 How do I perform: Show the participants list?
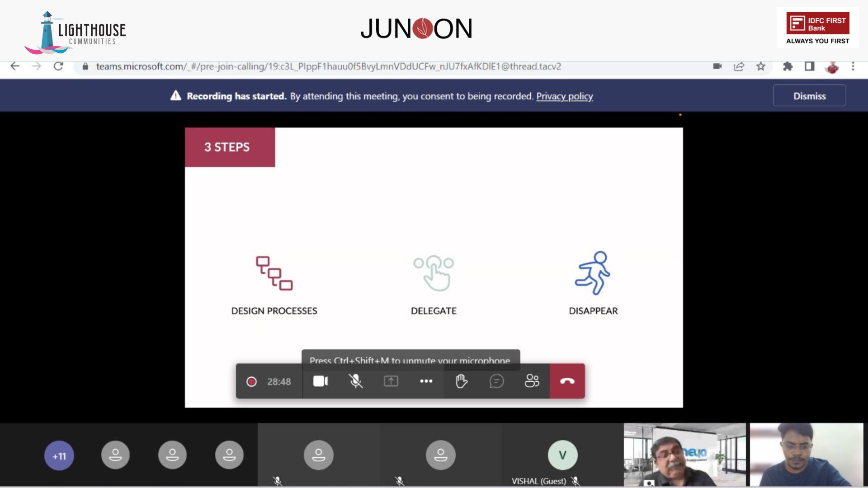(x=532, y=381)
